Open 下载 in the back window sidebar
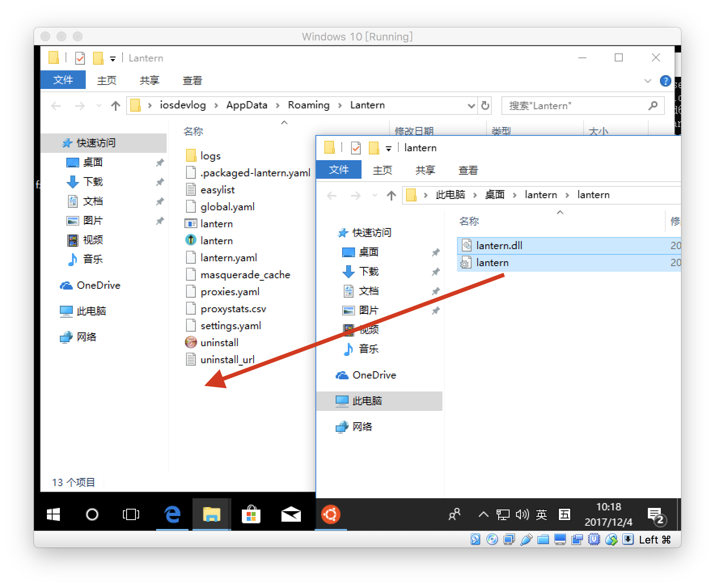This screenshot has height=588, width=715. [93, 182]
